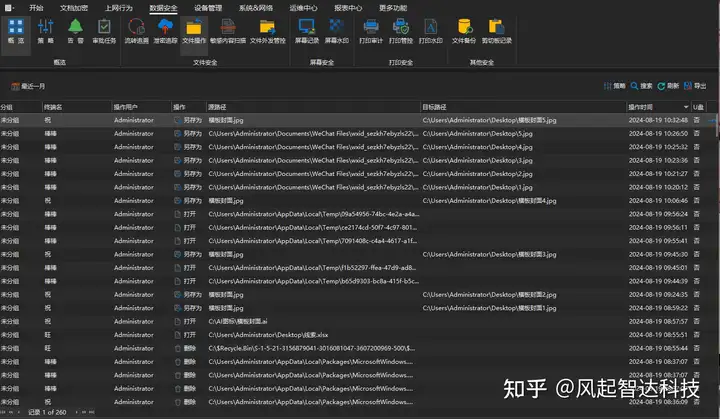This screenshot has width=720, height=419.
Task: Select timestamp 2024-08-19 10:23:36
Action: tap(658, 160)
